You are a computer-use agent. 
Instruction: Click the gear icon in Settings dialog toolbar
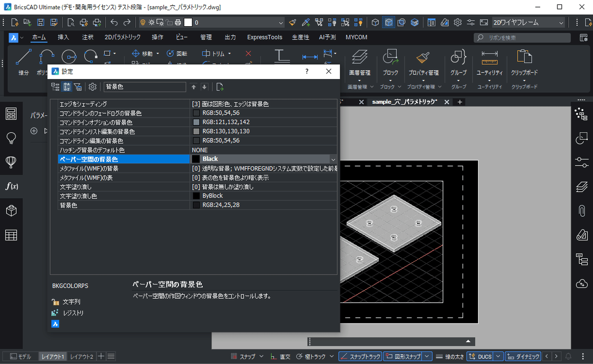(92, 87)
